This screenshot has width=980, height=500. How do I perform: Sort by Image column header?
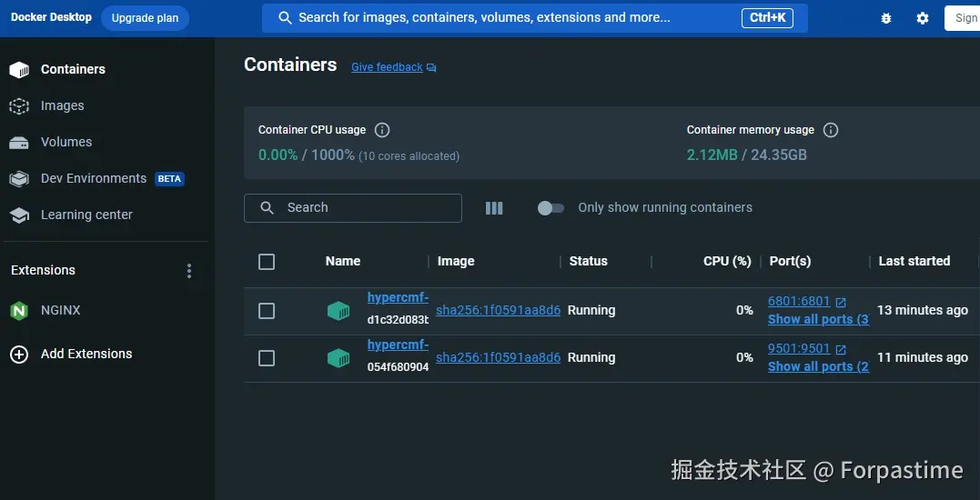456,262
